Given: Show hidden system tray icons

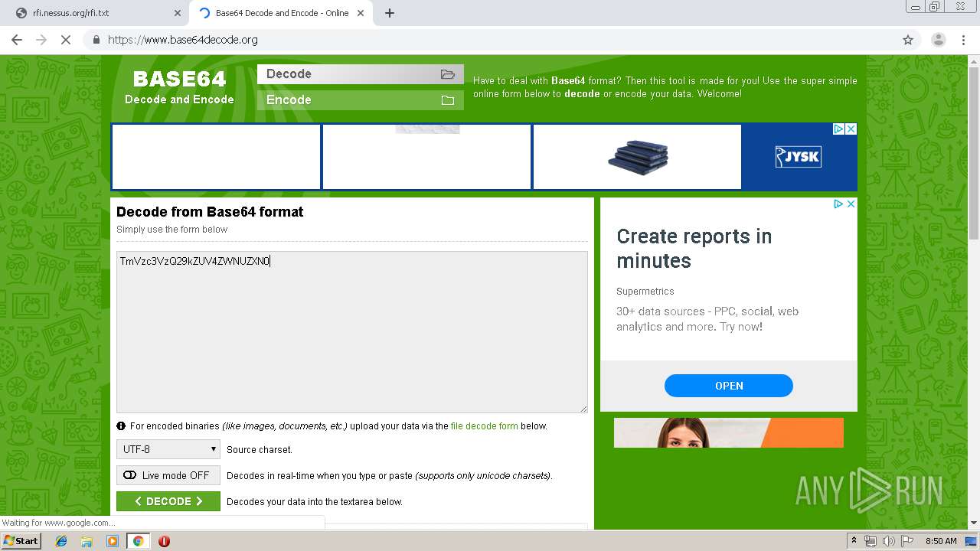Looking at the screenshot, I should pos(854,541).
